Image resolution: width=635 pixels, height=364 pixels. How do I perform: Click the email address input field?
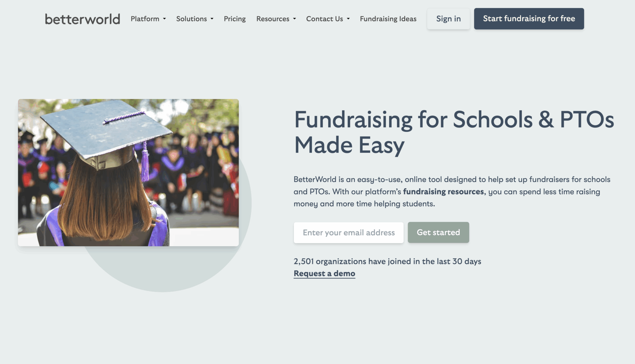coord(348,233)
